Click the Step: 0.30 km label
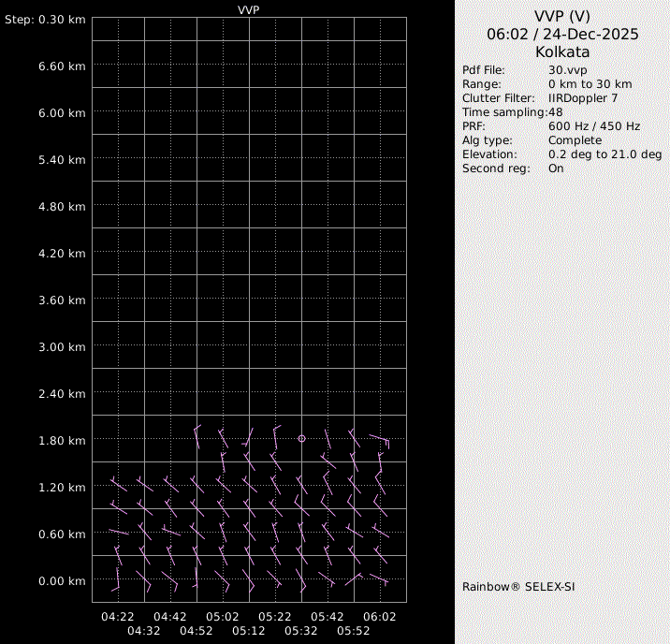Screen dimensions: 670x644 45,19
